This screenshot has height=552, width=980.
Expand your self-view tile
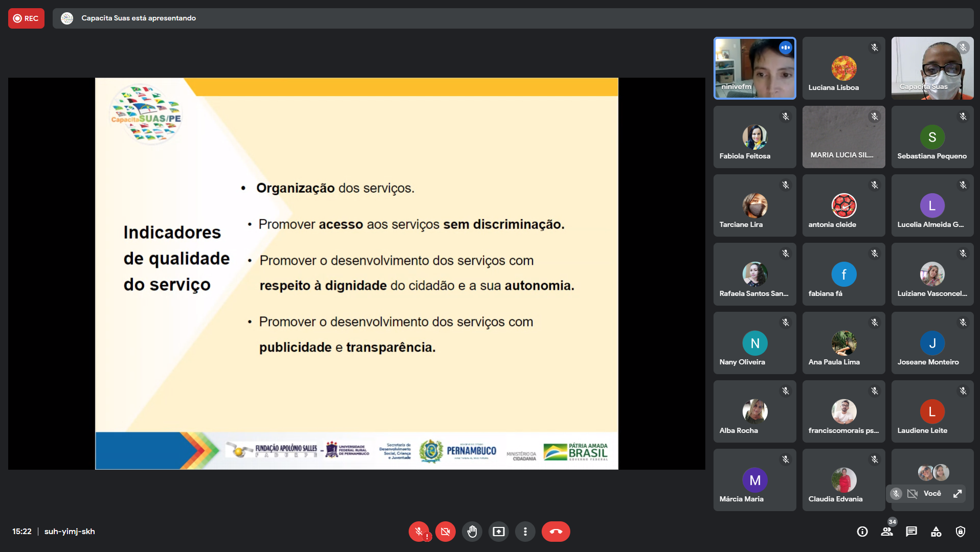(957, 494)
